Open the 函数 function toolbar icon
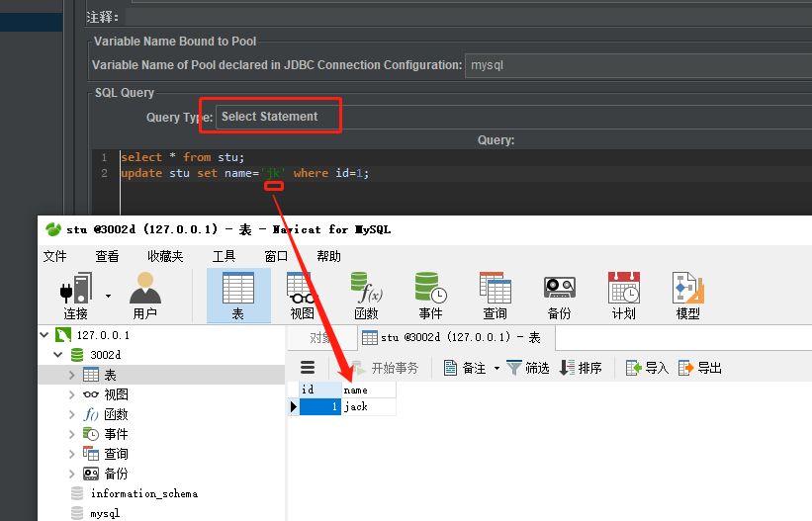Viewport: 812px width, 521px height. pyautogui.click(x=366, y=296)
